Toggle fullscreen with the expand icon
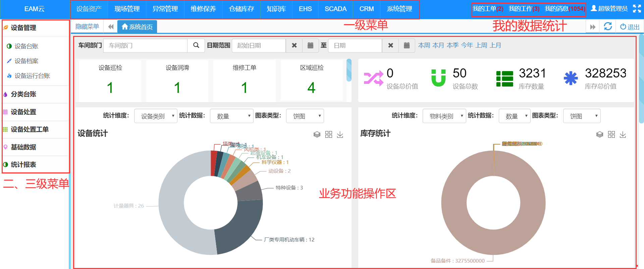The image size is (644, 269). pyautogui.click(x=637, y=9)
